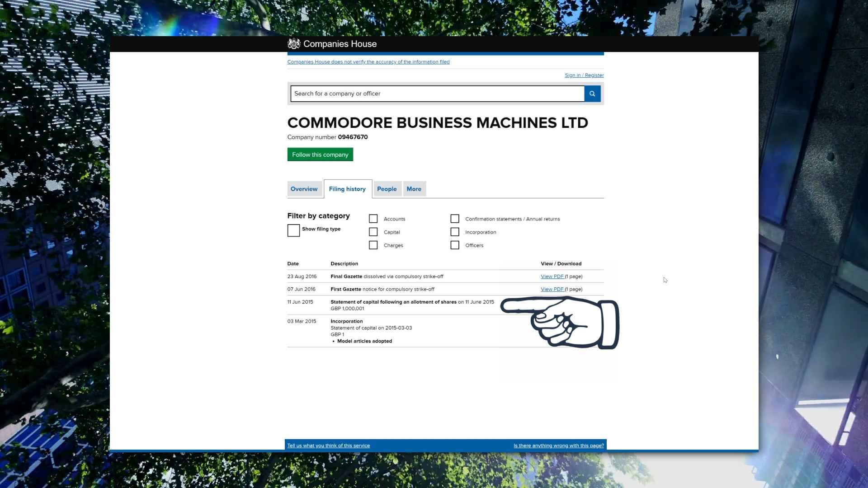Click the COMMODORE BUSINESS MACHINES LTD heading
The image size is (868, 488).
438,123
